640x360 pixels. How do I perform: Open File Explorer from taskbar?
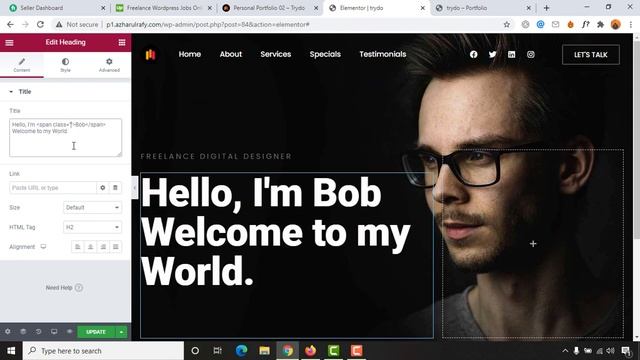[x=264, y=351]
